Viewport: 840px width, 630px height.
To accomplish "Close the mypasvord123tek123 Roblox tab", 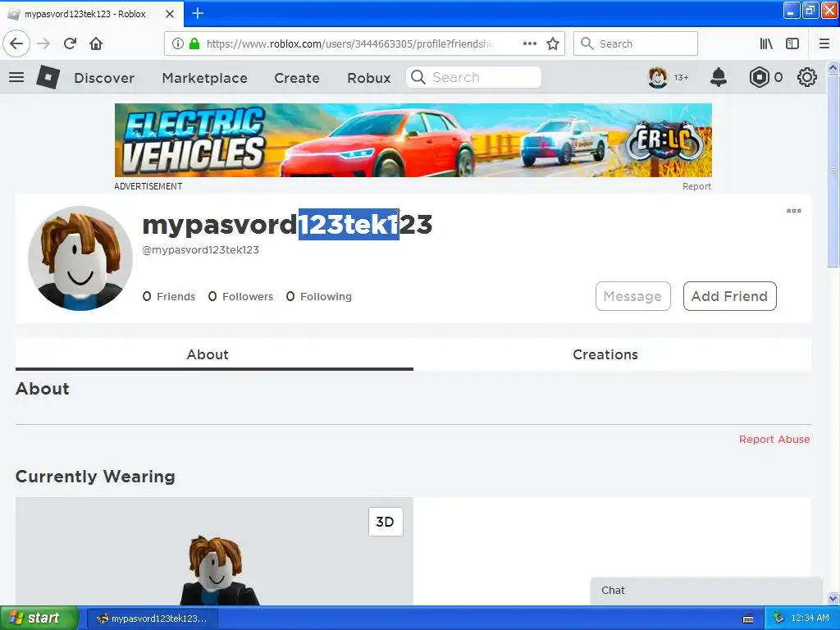I will coord(170,14).
